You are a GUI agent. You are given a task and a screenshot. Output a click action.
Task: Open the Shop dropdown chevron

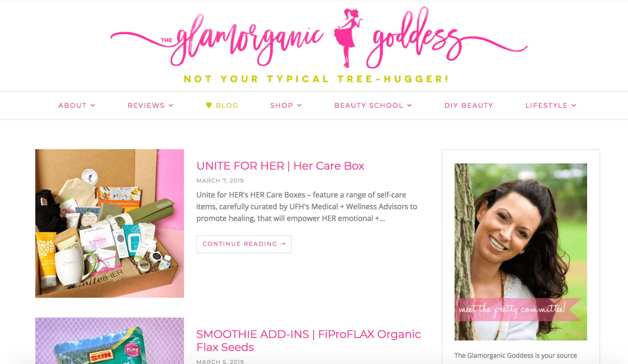(x=299, y=106)
